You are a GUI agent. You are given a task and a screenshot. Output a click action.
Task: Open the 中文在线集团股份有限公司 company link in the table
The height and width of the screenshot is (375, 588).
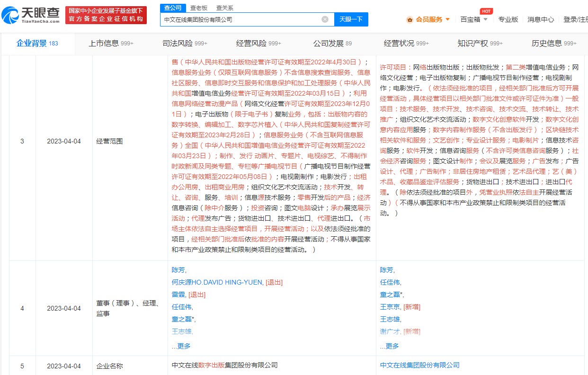pos(420,366)
